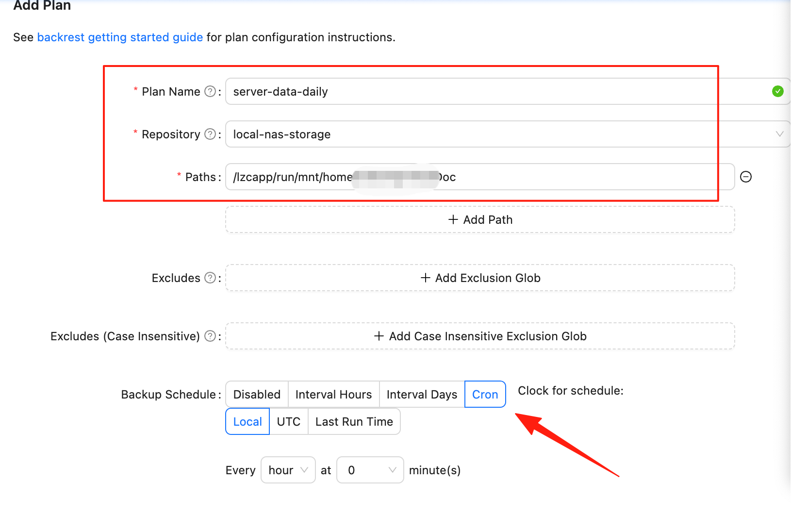Click the minute(s) label text
This screenshot has width=791, height=532.
click(435, 470)
